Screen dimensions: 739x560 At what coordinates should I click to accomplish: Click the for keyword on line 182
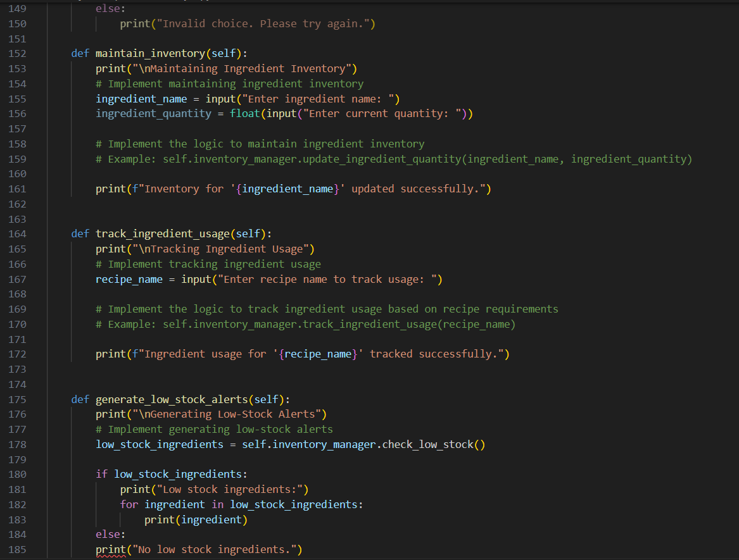point(129,505)
